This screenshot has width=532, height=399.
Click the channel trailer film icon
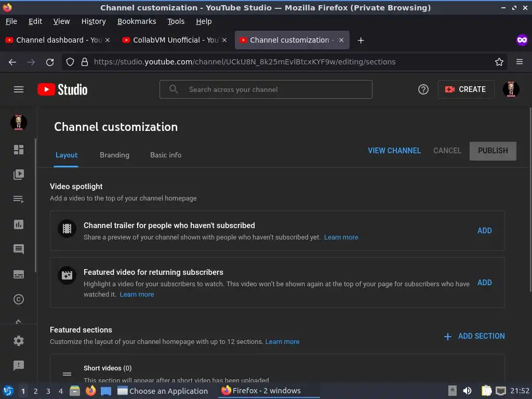pyautogui.click(x=67, y=229)
